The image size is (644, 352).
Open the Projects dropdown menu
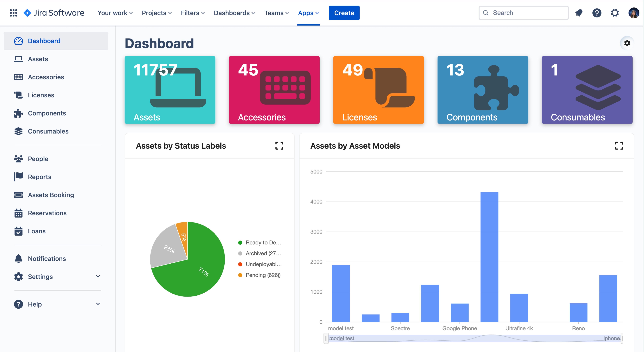(x=156, y=13)
